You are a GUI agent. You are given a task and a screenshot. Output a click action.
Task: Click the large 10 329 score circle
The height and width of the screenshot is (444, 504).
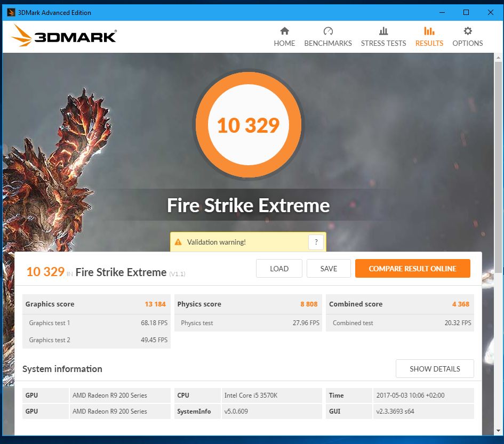[249, 125]
